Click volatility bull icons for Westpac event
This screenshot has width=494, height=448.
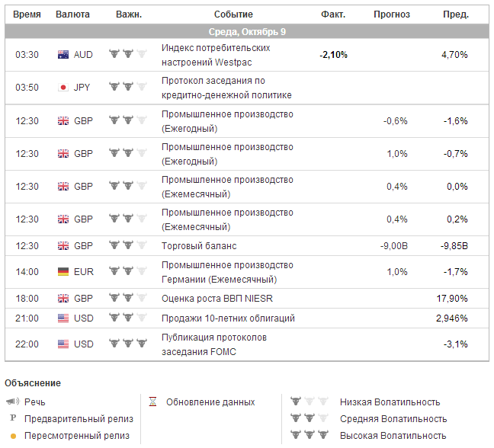(x=127, y=54)
